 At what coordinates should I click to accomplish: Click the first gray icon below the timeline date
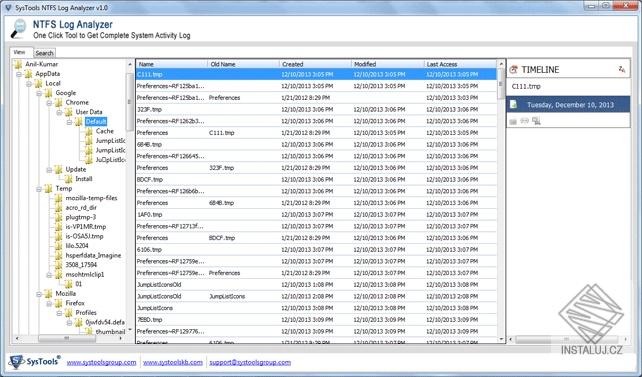[513, 121]
